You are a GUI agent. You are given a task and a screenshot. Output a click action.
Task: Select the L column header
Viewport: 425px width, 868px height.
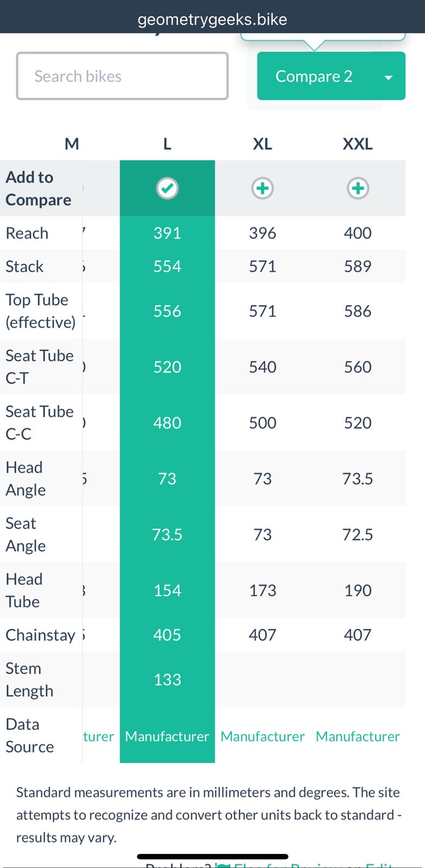pyautogui.click(x=167, y=144)
